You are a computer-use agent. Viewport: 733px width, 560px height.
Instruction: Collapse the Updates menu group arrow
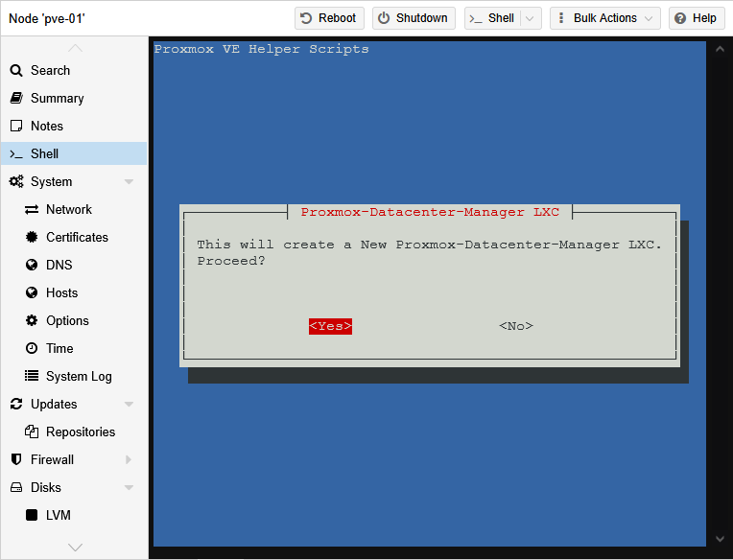click(x=129, y=404)
